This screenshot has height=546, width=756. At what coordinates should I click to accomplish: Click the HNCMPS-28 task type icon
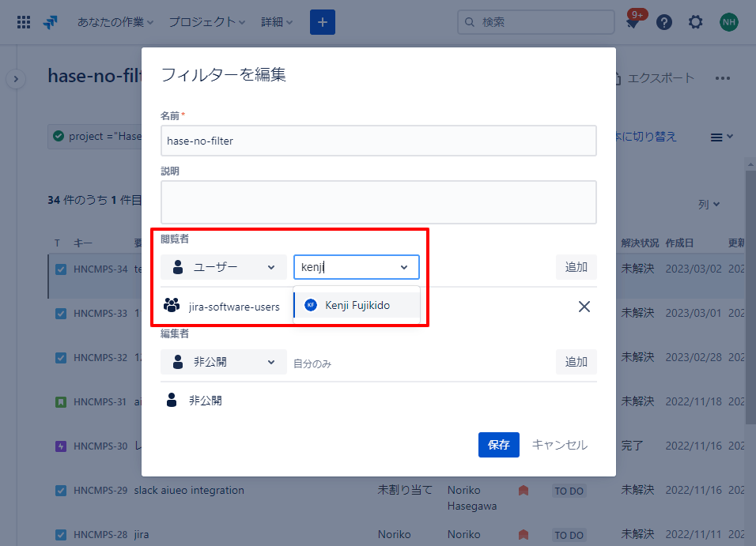[x=61, y=535]
